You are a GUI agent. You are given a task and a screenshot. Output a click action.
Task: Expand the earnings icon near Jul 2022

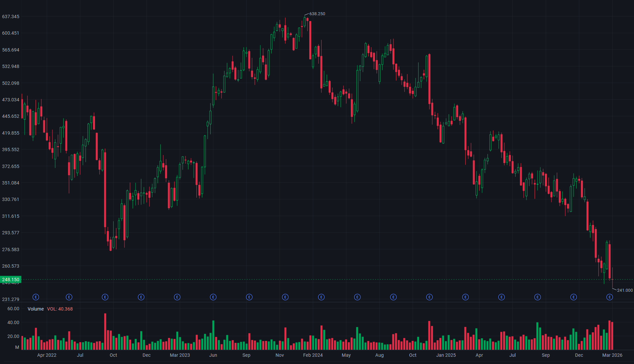tap(69, 297)
